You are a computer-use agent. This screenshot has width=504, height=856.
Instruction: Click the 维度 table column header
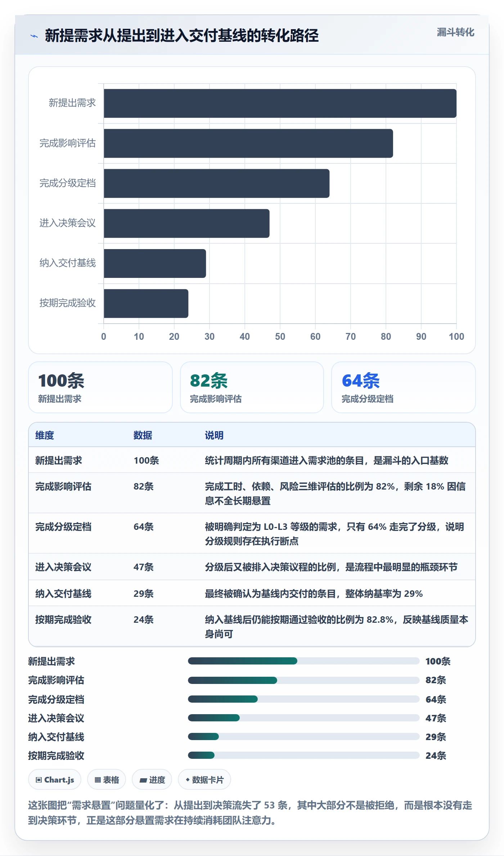(x=45, y=435)
